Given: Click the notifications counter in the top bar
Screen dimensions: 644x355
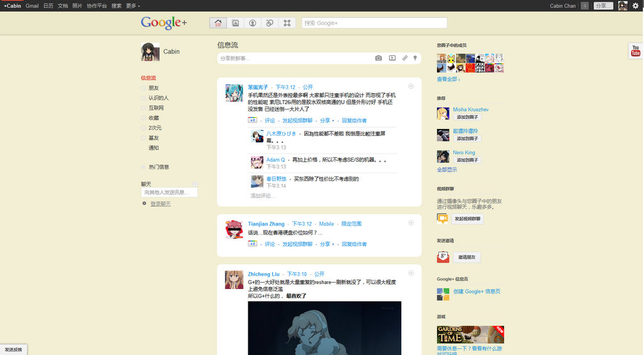Looking at the screenshot, I should pos(585,6).
